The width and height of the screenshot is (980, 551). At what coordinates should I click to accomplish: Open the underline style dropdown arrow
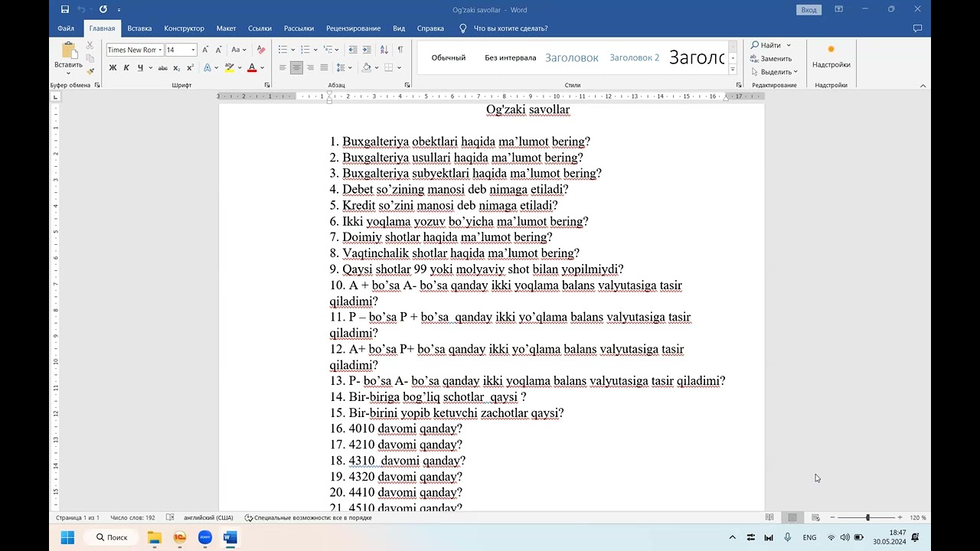pyautogui.click(x=149, y=68)
